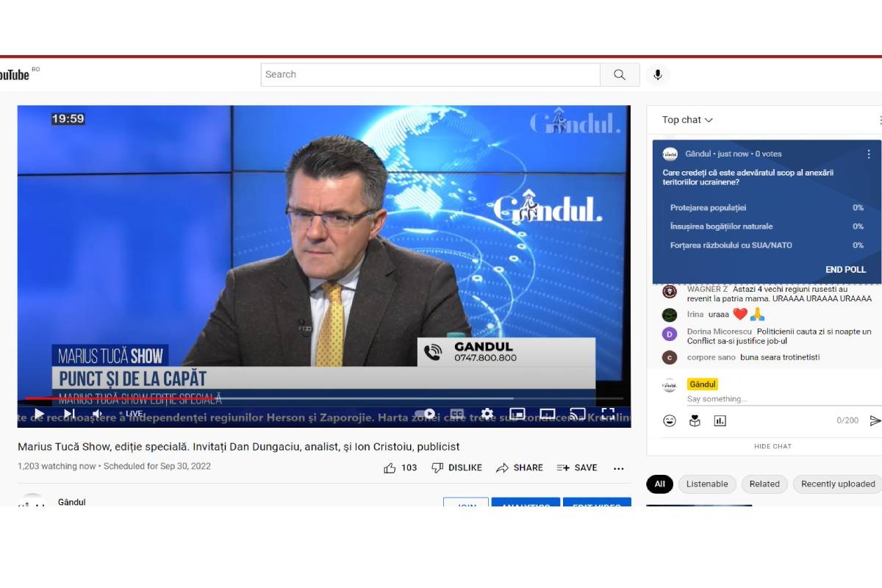
Task: Select poll option Protejarea populației
Action: coord(767,208)
